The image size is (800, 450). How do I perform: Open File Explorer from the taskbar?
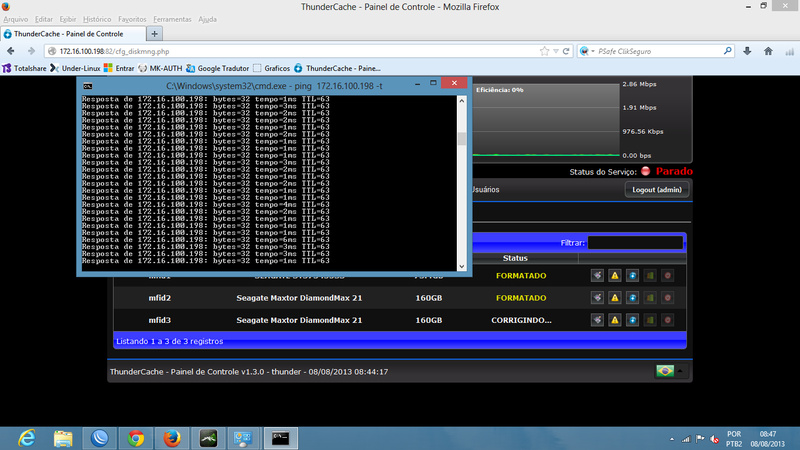click(63, 438)
